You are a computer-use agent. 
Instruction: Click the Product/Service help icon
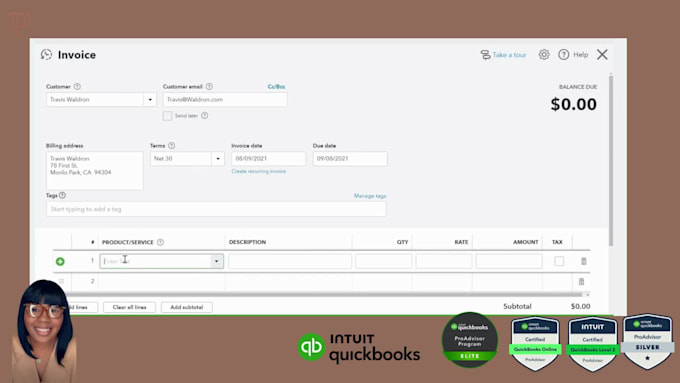tap(160, 242)
